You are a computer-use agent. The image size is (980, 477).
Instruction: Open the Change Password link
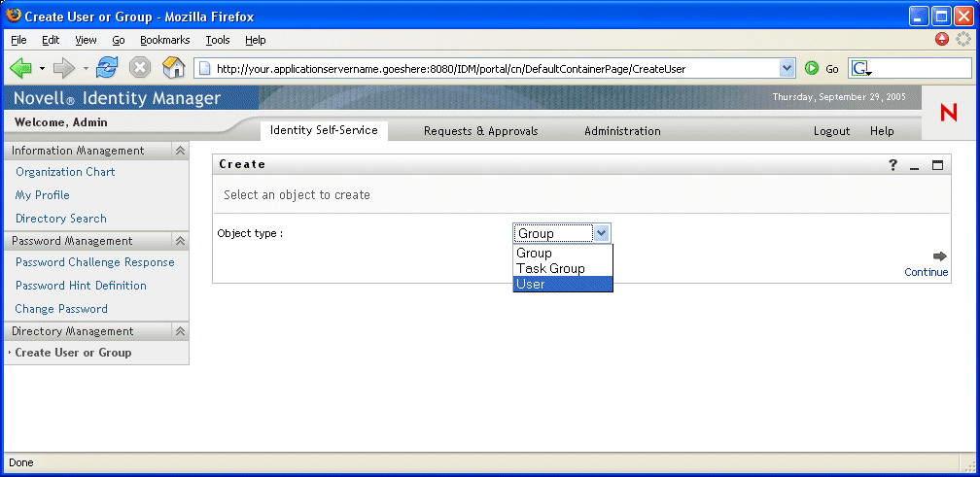pos(61,309)
